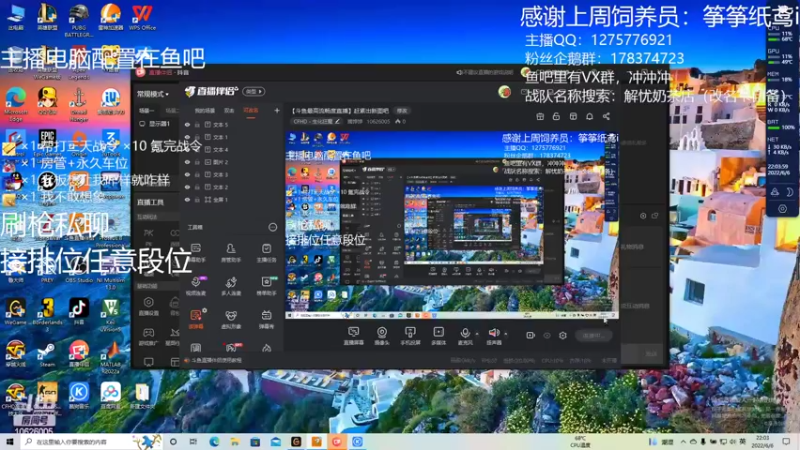Screen dimensions: 800x450
Task: Open the share icon above preview
Action: coord(606,116)
